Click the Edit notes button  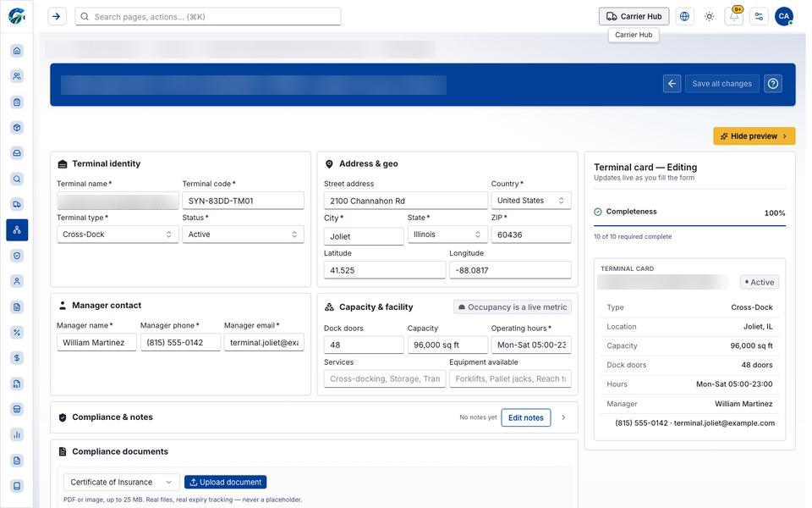point(525,417)
